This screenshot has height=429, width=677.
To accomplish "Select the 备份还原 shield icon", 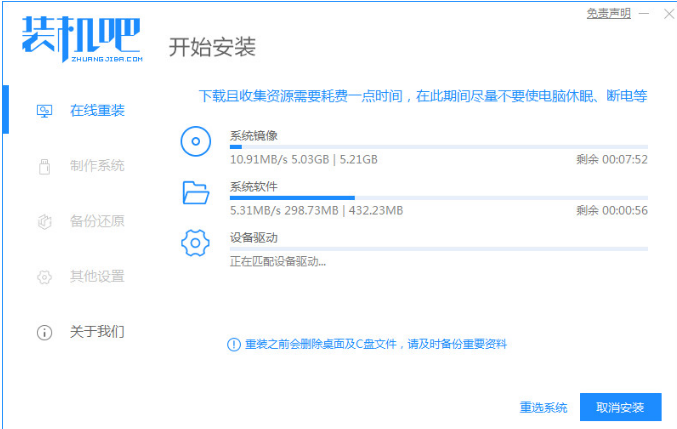I will (43, 221).
